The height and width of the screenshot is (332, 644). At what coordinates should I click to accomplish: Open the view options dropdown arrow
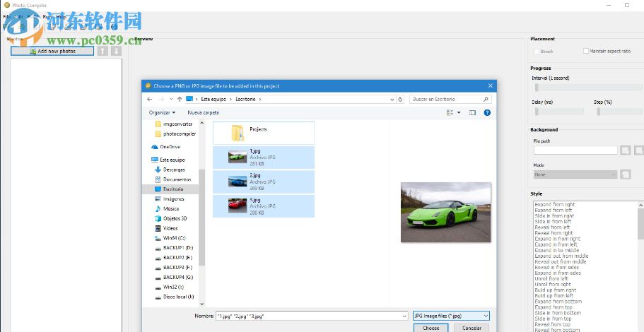pyautogui.click(x=459, y=112)
